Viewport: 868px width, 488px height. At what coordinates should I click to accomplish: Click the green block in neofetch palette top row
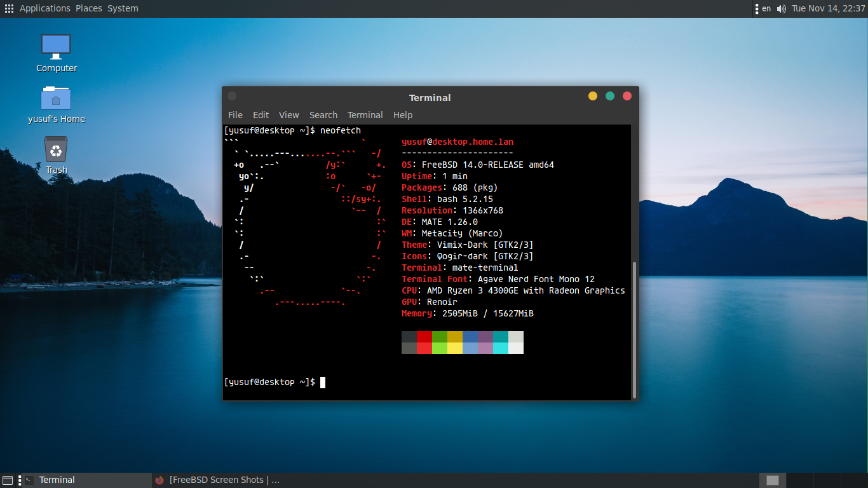(x=440, y=337)
